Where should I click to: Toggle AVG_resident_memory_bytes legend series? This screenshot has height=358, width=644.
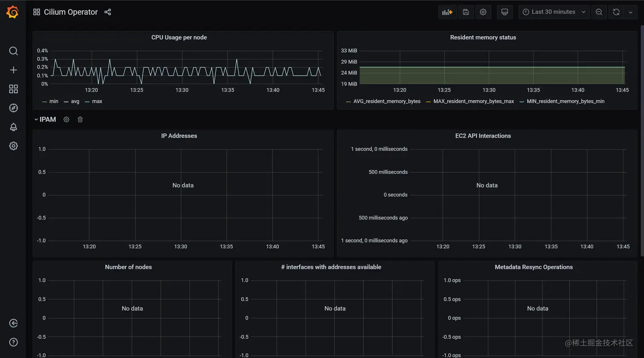(x=387, y=101)
